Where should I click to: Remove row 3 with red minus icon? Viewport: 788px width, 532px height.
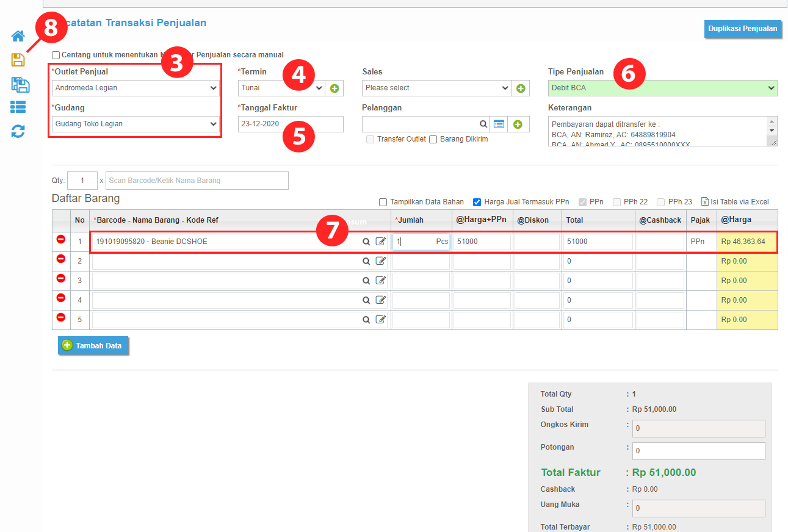61,279
